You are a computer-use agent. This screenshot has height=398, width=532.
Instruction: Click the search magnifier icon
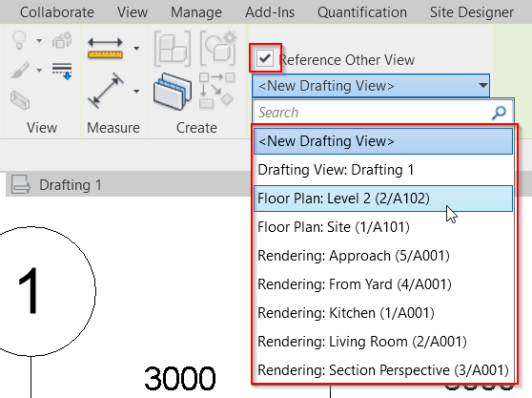pyautogui.click(x=499, y=113)
